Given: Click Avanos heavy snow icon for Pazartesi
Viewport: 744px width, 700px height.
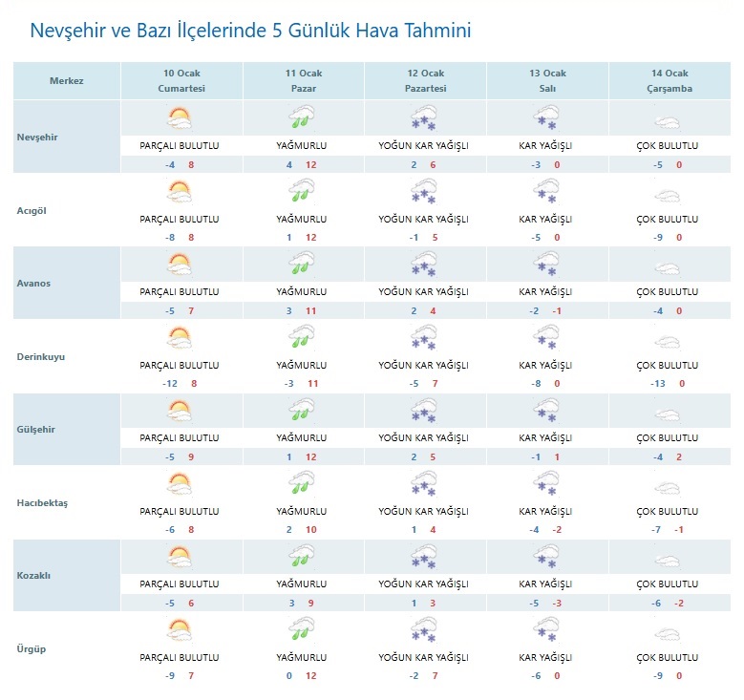Looking at the screenshot, I should pos(424,265).
